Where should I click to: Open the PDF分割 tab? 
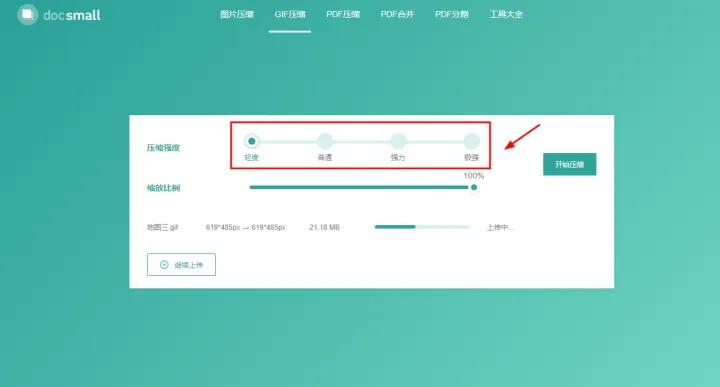(x=452, y=14)
